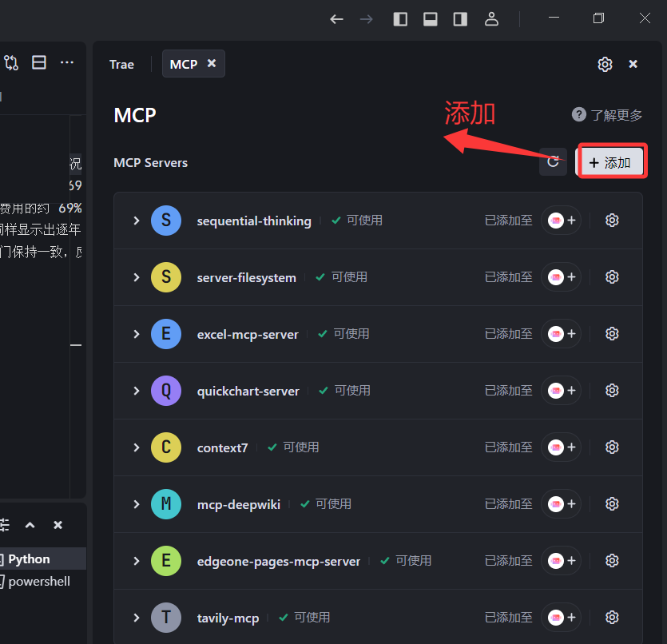
Task: Select the excel-mcp-server name
Action: pyautogui.click(x=248, y=334)
